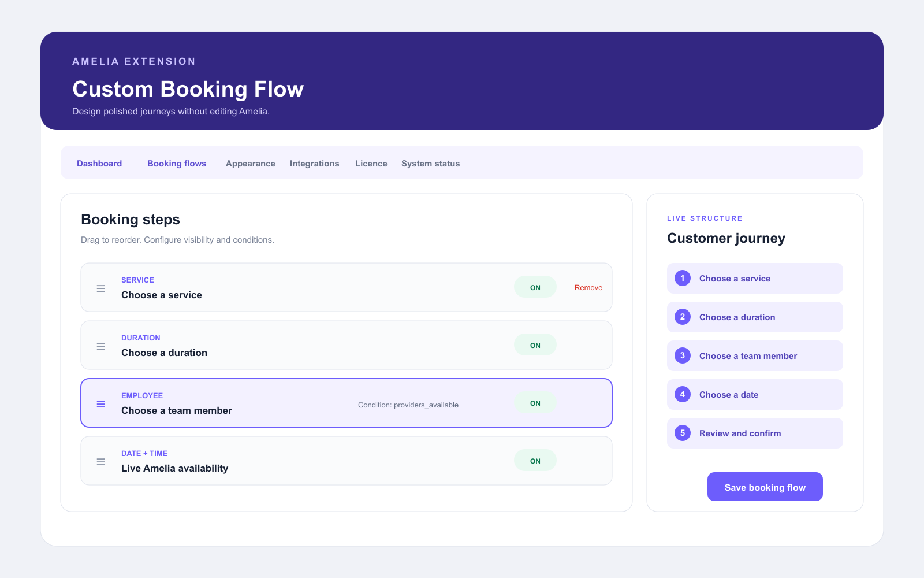This screenshot has height=578, width=924.
Task: Select the Live Amelia availability step card
Action: pyautogui.click(x=346, y=461)
